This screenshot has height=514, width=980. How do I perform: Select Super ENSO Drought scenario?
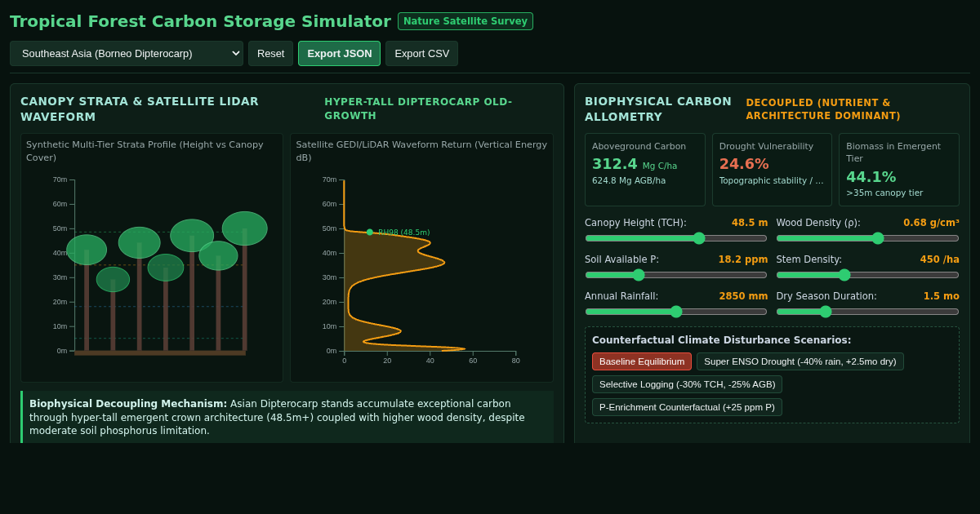[800, 361]
